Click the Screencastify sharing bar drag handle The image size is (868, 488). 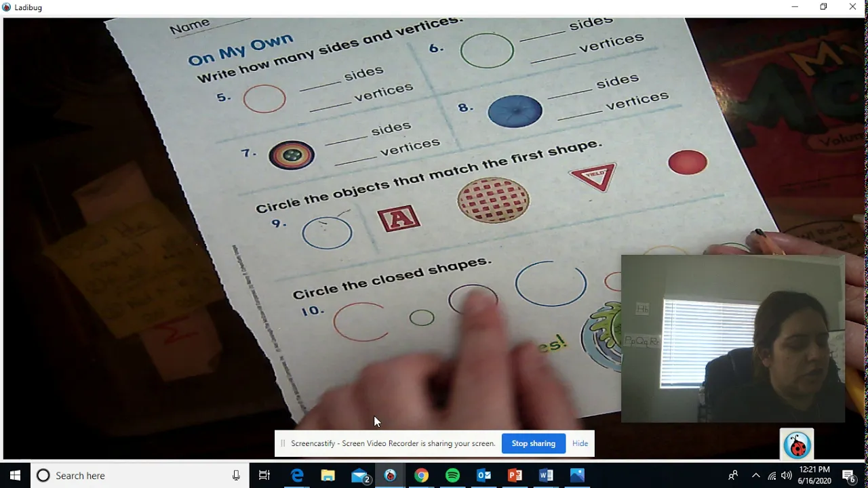283,443
